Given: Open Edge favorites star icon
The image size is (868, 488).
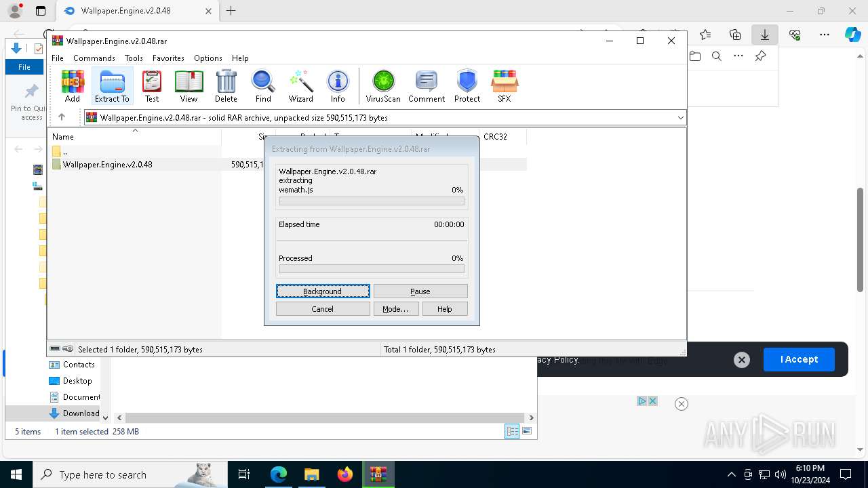Looking at the screenshot, I should 705,34.
